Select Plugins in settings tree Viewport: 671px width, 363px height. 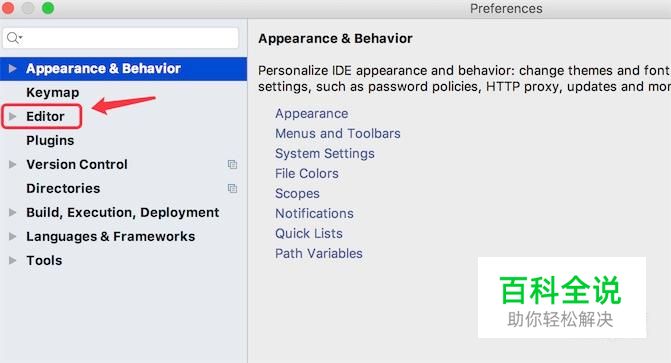tap(50, 140)
